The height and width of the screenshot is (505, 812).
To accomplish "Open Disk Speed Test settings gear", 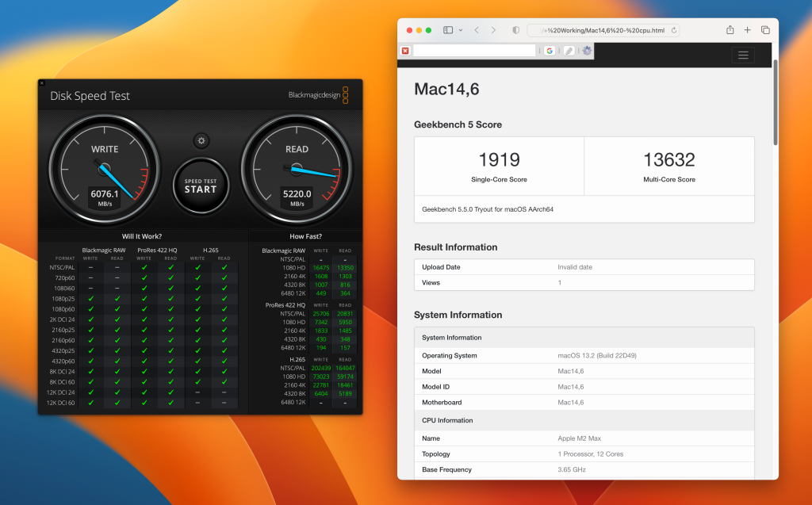I will point(201,141).
